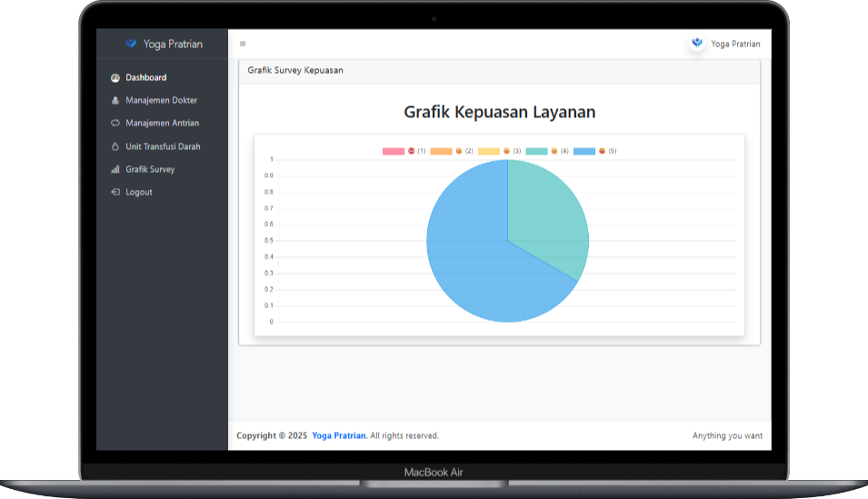Toggle sidebar with the hamburger menu icon
The height and width of the screenshot is (499, 868).
243,44
